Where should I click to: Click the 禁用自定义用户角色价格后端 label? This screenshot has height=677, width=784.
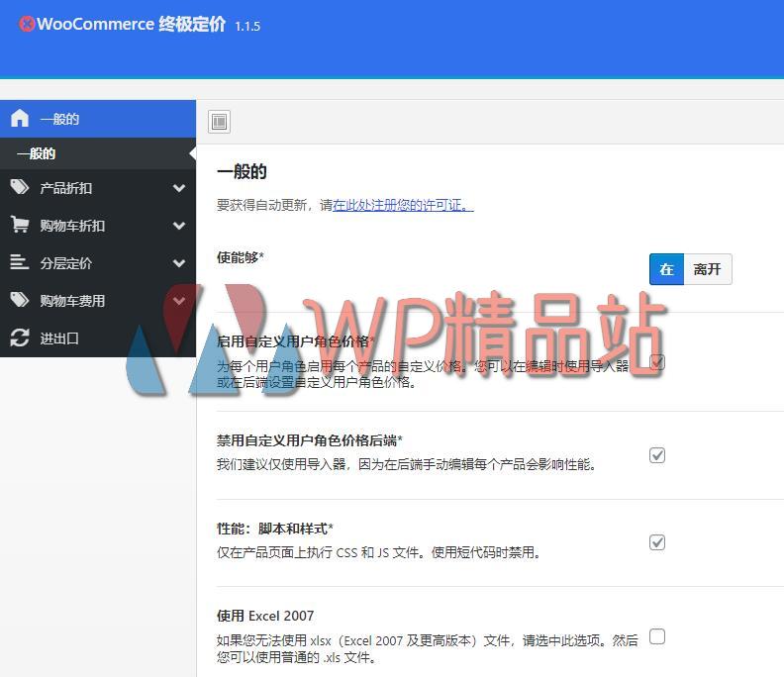[310, 440]
